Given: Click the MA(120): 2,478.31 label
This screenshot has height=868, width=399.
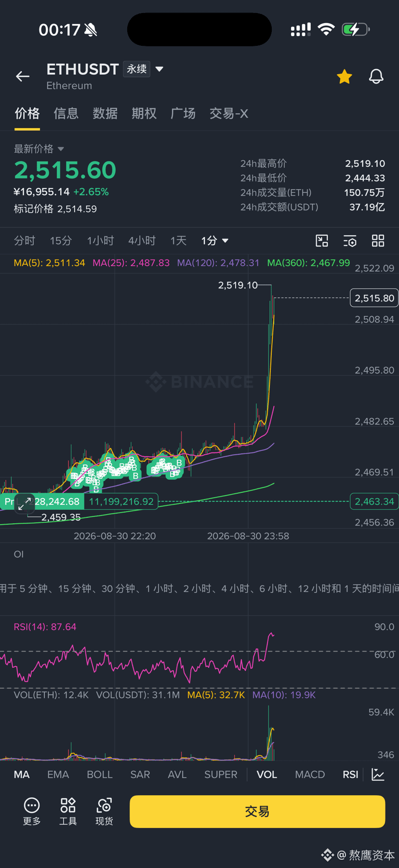Looking at the screenshot, I should (x=218, y=263).
